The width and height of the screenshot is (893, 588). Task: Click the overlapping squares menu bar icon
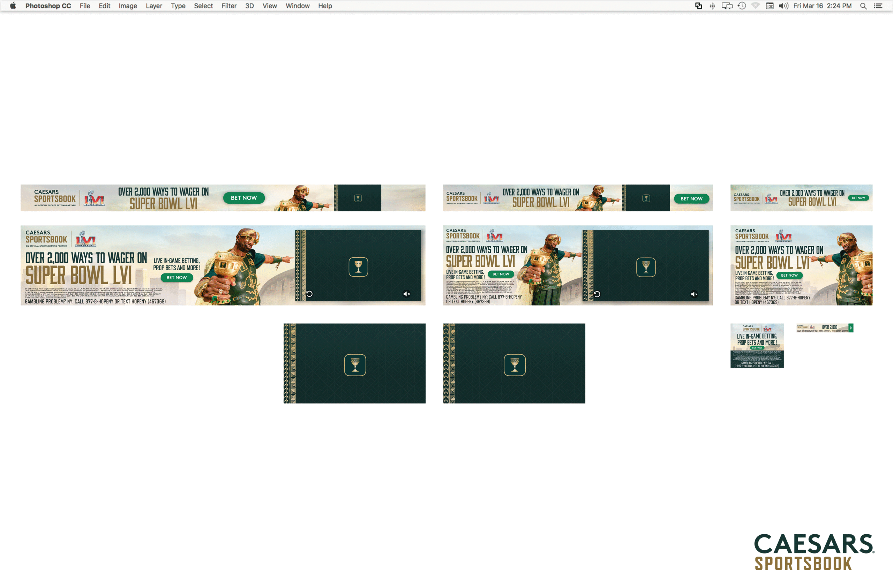tap(698, 6)
